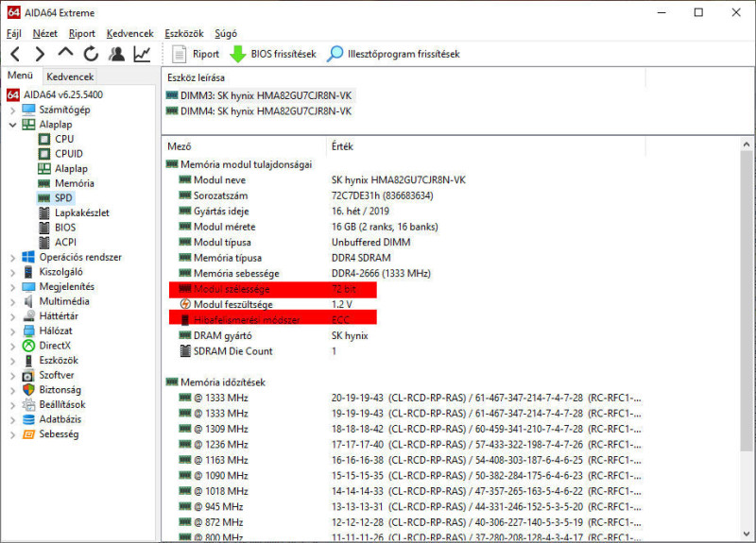Click the ACPI chip icon in tree
Screen dimensions: 756x543
tap(44, 243)
